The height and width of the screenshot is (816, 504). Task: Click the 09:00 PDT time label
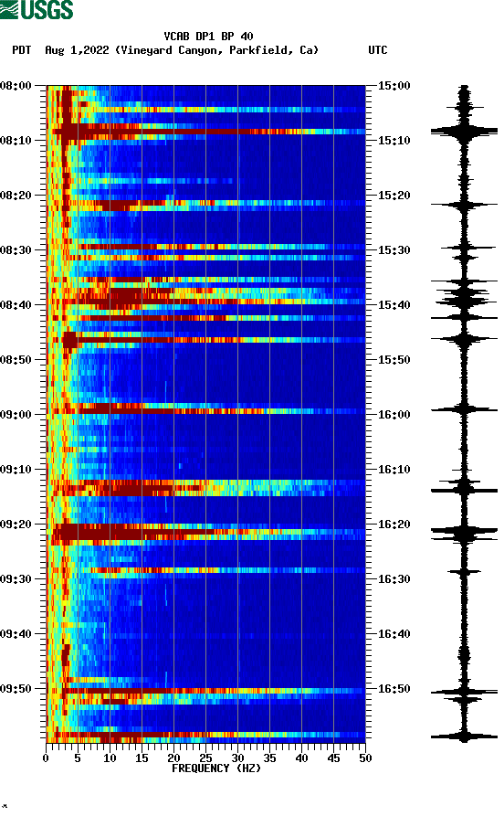(16, 414)
